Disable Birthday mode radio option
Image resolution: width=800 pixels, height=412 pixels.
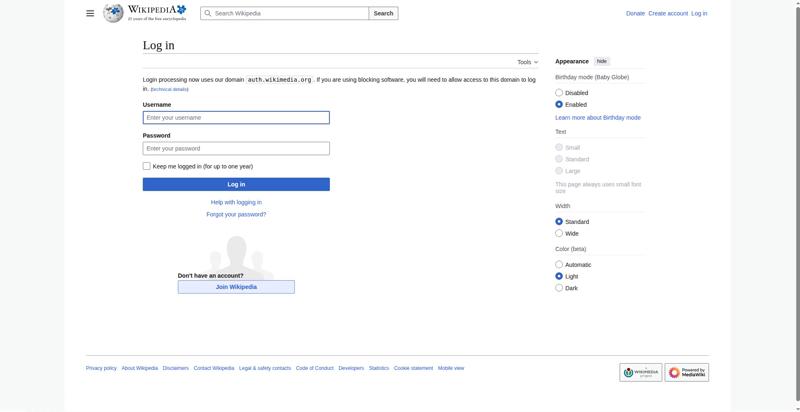pyautogui.click(x=559, y=93)
